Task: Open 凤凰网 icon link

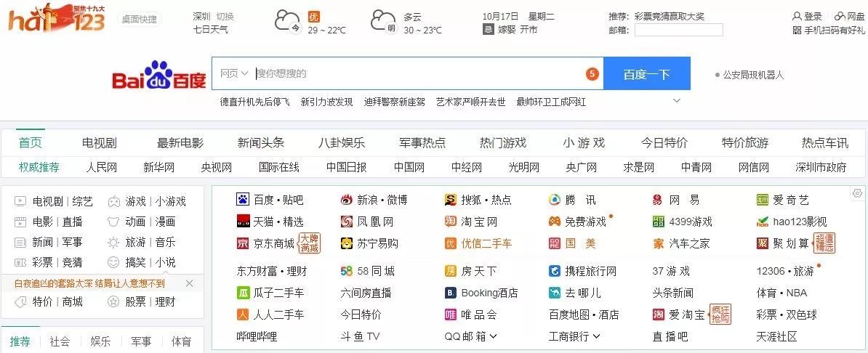Action: pyautogui.click(x=347, y=222)
